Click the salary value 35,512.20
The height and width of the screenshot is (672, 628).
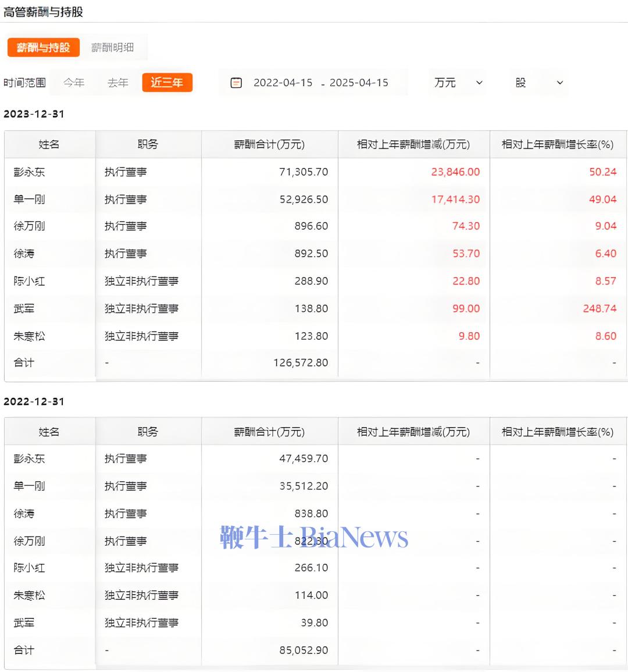(x=304, y=486)
